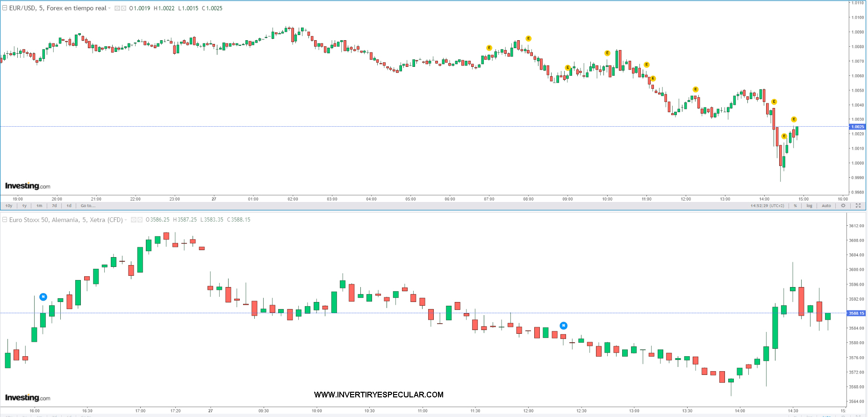Click yellow E event marker near 08:00

click(x=528, y=39)
